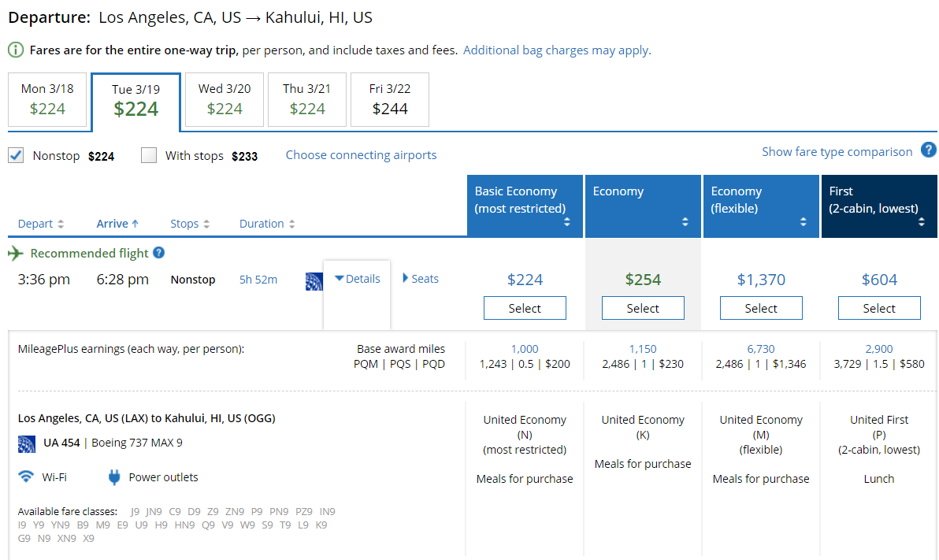Select the Mon 3/18 date tab

[47, 99]
